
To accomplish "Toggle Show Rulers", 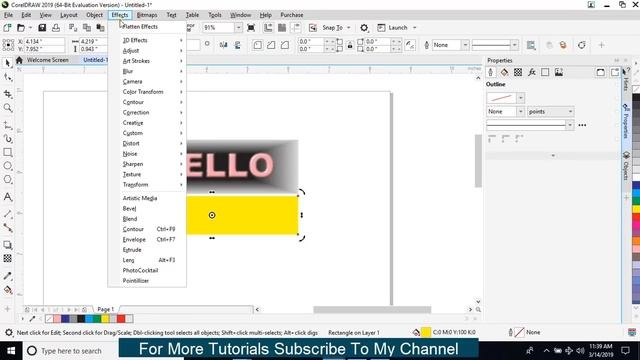I will click(x=268, y=28).
